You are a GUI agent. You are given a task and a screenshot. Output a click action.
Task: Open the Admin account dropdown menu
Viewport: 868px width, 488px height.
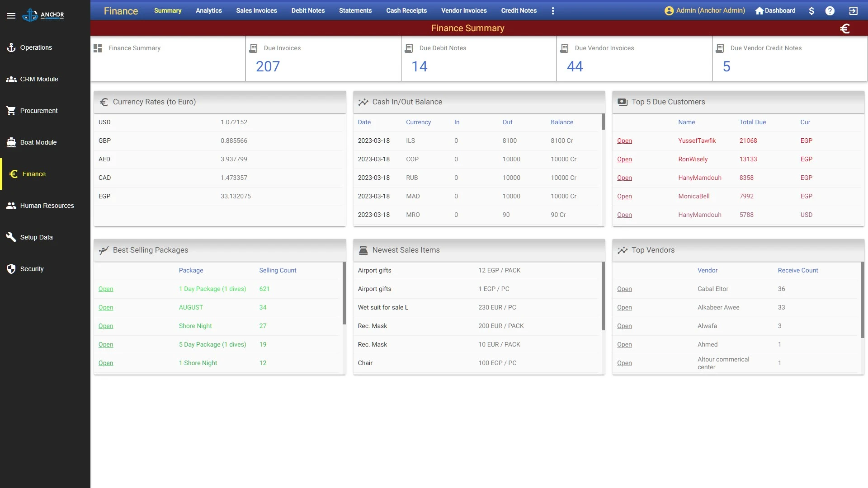click(x=705, y=11)
